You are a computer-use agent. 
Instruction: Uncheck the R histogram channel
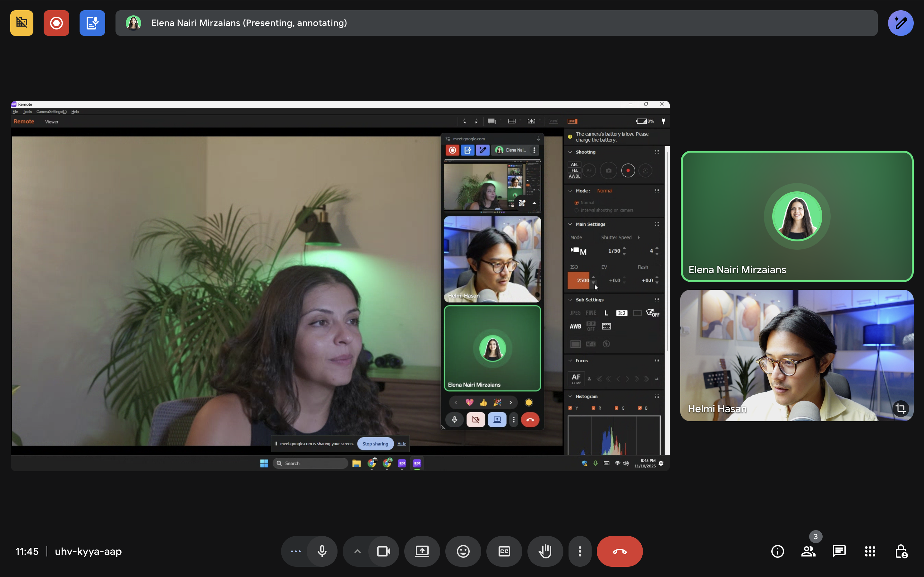593,408
